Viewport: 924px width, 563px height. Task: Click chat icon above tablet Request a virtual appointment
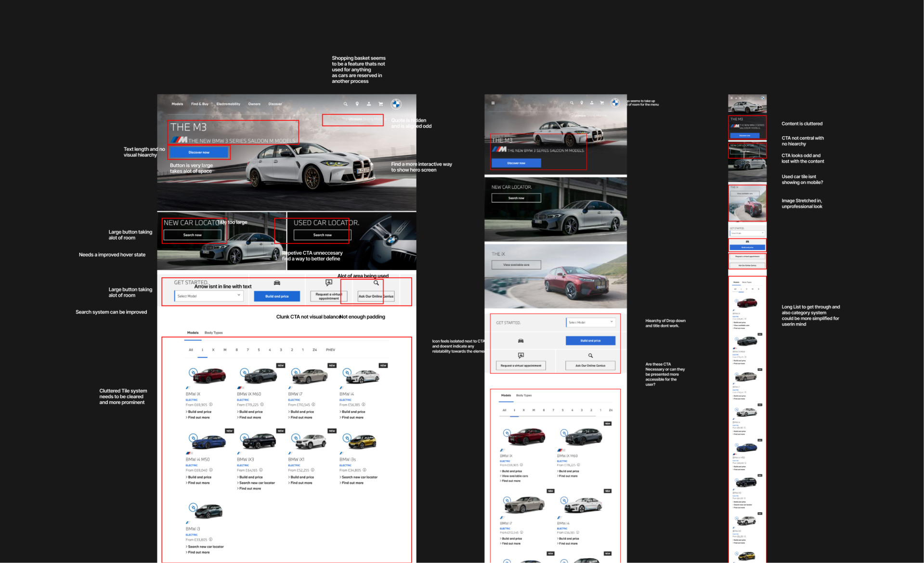pyautogui.click(x=521, y=356)
